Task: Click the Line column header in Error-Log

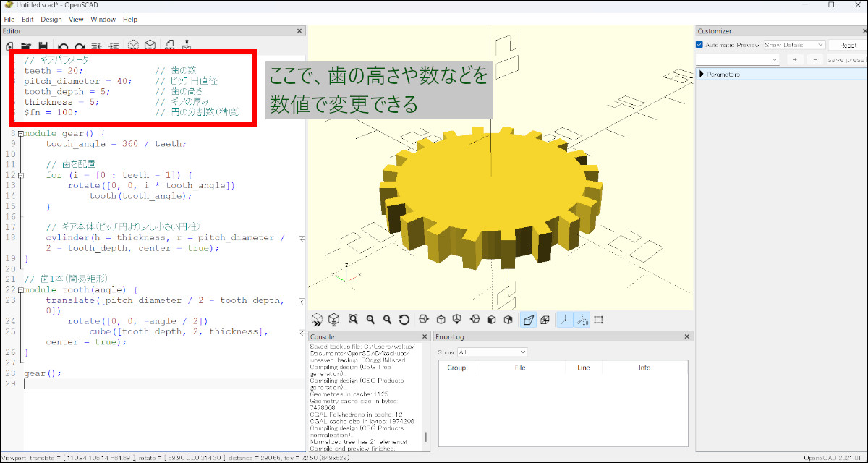Action: [584, 368]
